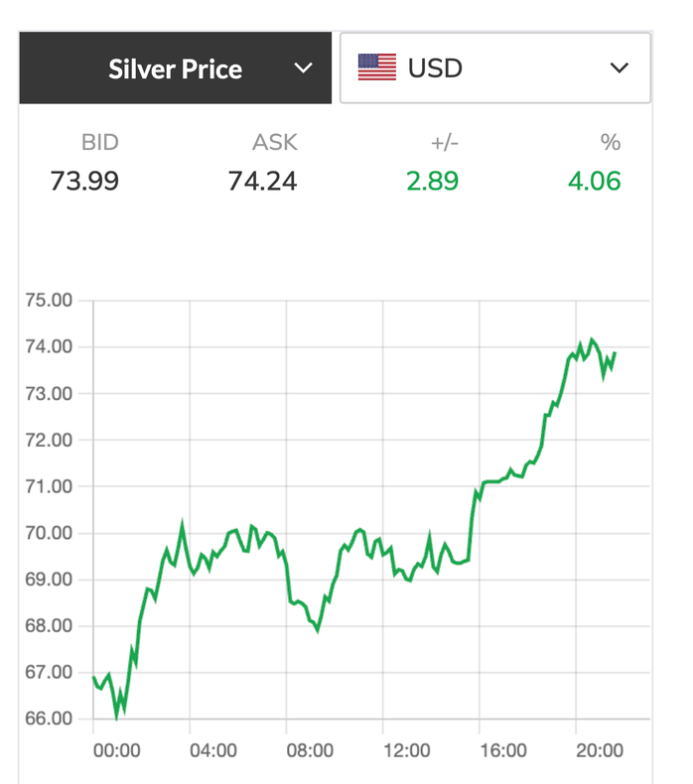
Task: Expand the USD currency selector
Action: click(494, 68)
